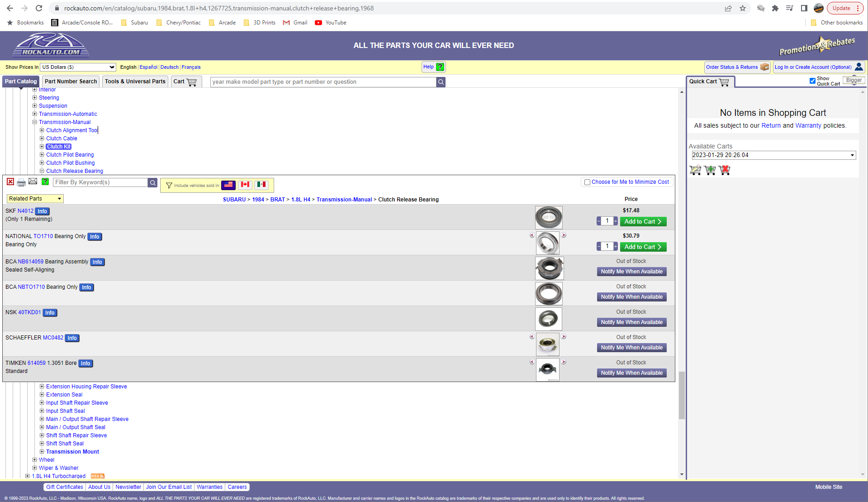Open the Show Prices In currency dropdown
This screenshot has height=502, width=868.
point(78,67)
